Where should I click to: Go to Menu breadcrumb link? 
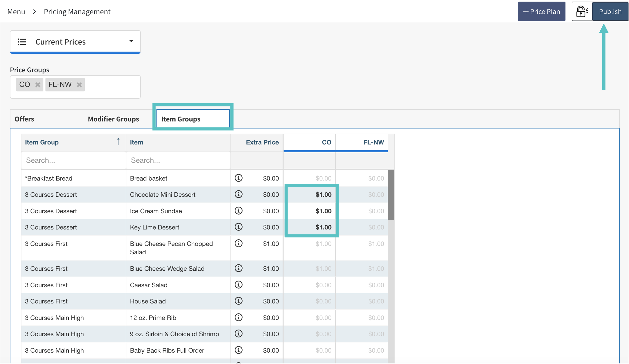pyautogui.click(x=16, y=12)
